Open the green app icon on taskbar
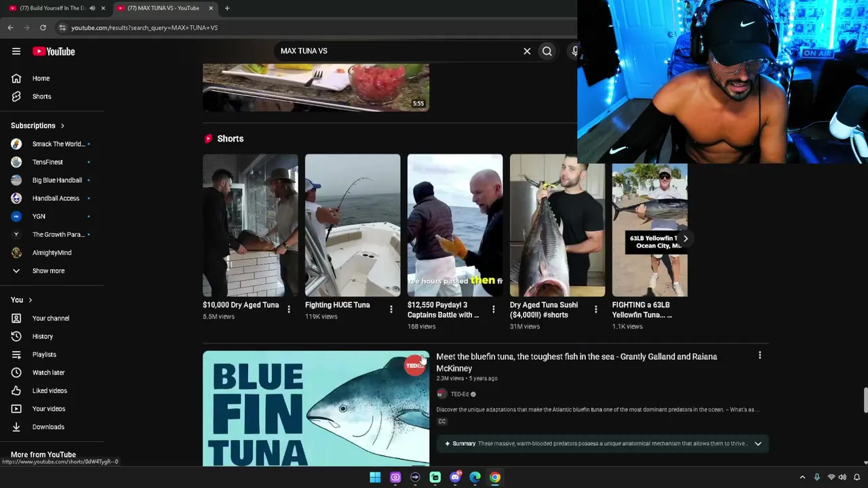The image size is (868, 488). [x=435, y=477]
